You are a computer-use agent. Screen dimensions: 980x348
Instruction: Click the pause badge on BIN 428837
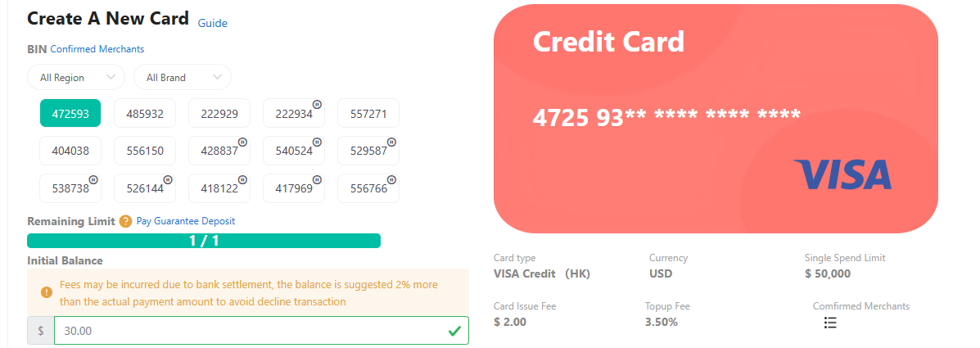click(x=242, y=142)
